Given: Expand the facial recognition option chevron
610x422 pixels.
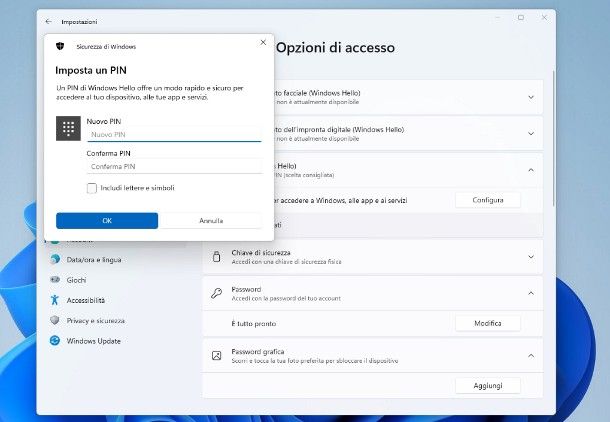Looking at the screenshot, I should 531,97.
